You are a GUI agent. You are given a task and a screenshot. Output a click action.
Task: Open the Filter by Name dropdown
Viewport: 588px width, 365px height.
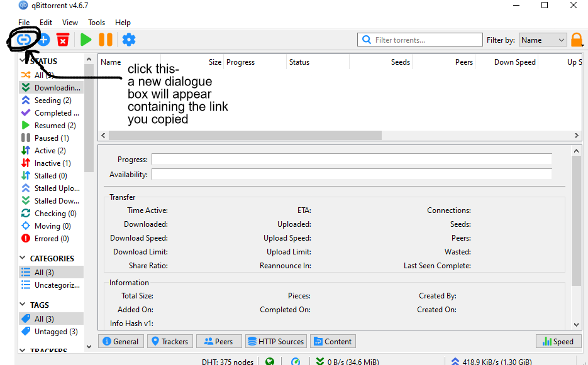point(543,40)
